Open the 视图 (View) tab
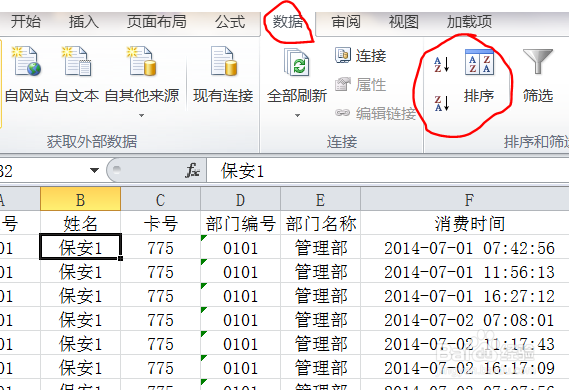Image resolution: width=569 pixels, height=390 pixels. (x=404, y=22)
